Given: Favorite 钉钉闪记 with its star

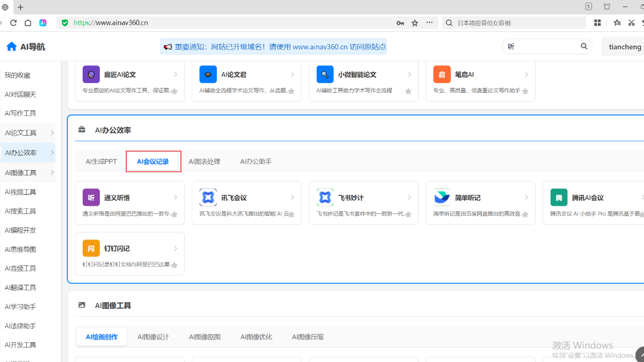Looking at the screenshot, I should click(174, 265).
